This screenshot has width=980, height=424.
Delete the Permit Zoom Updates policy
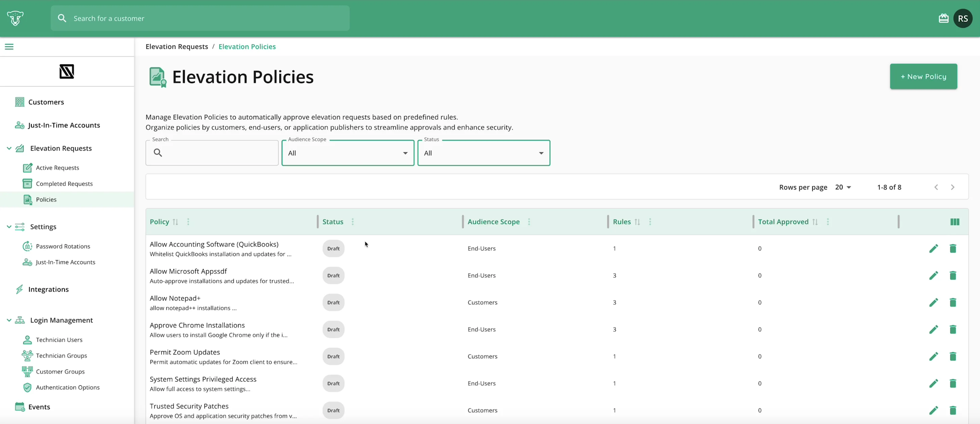point(953,356)
